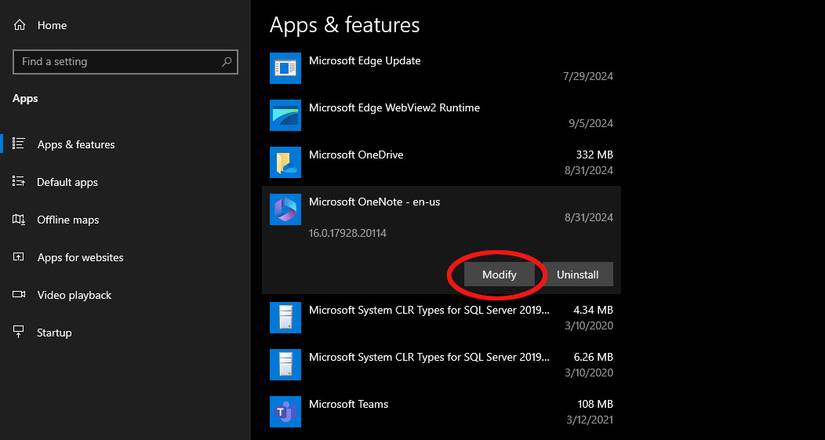The height and width of the screenshot is (440, 825).
Task: Select the Microsoft Edge Update entry name
Action: click(x=365, y=61)
